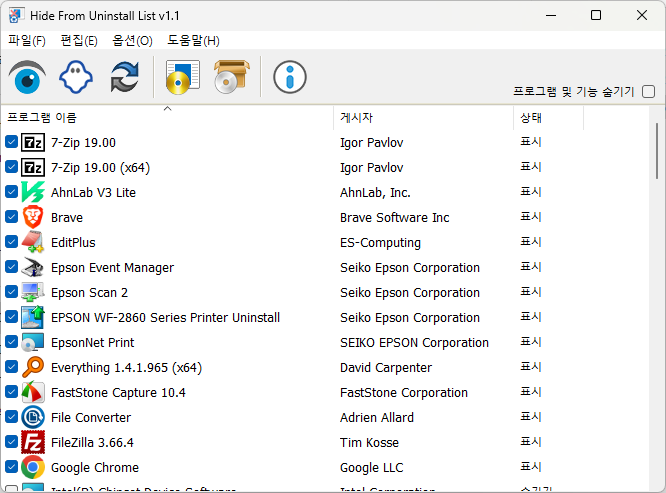666x493 pixels.
Task: Uncheck the Brave checkbox
Action: pos(11,217)
